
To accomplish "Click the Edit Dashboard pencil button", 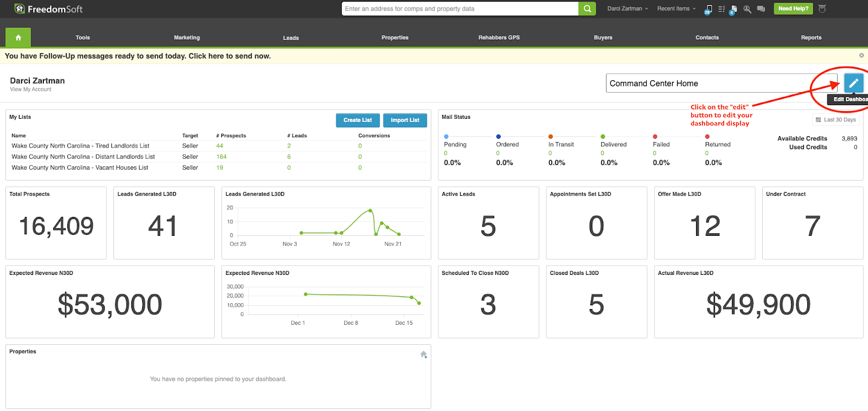I will pyautogui.click(x=853, y=83).
